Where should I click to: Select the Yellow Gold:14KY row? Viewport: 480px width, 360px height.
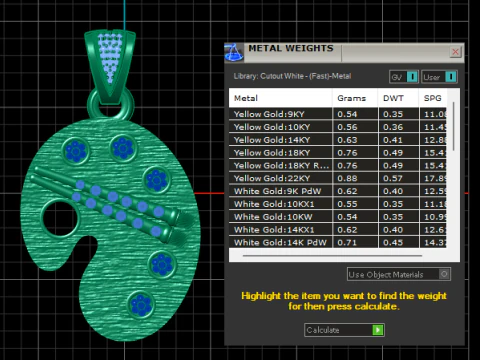click(x=338, y=140)
